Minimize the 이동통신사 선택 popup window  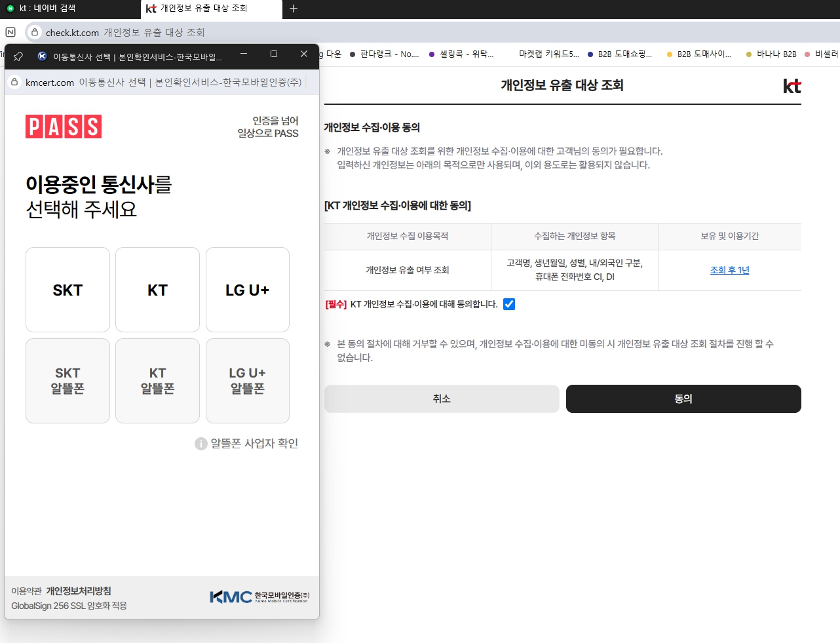(244, 54)
